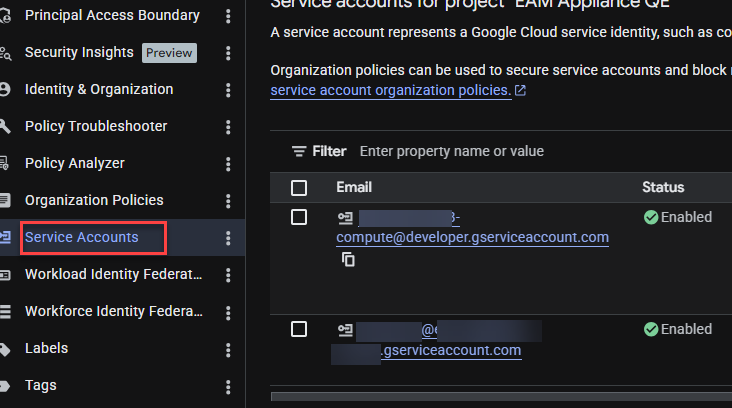Open the second .gserviceaccount.com account link
This screenshot has height=408, width=732.
point(451,350)
